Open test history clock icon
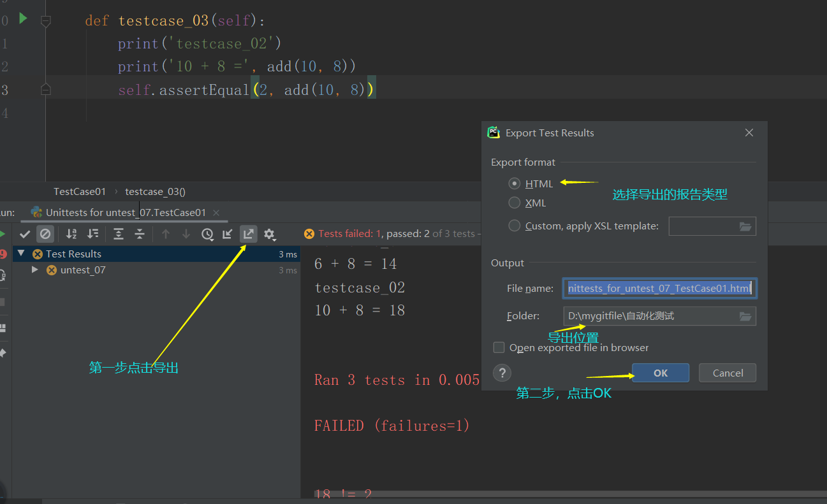 (x=207, y=234)
